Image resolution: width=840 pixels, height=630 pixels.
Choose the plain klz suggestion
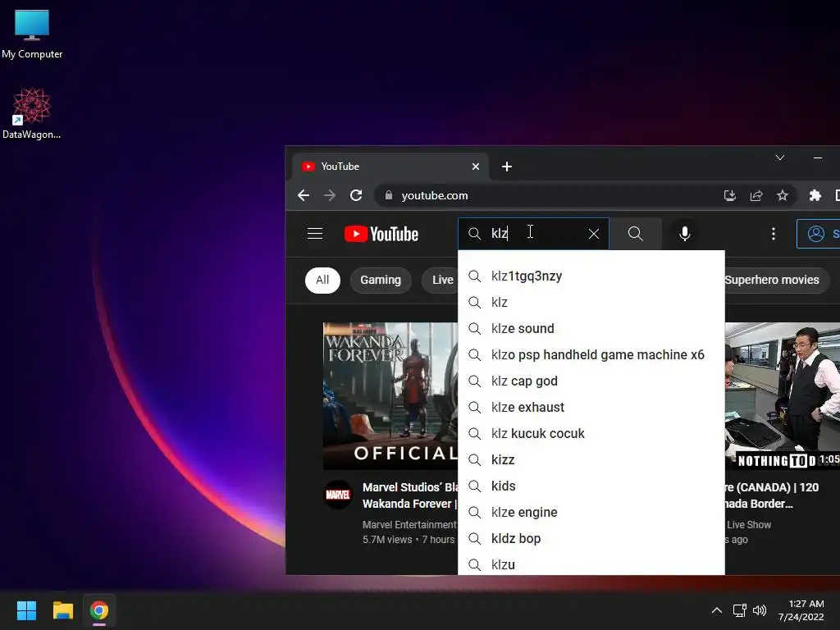(x=591, y=302)
